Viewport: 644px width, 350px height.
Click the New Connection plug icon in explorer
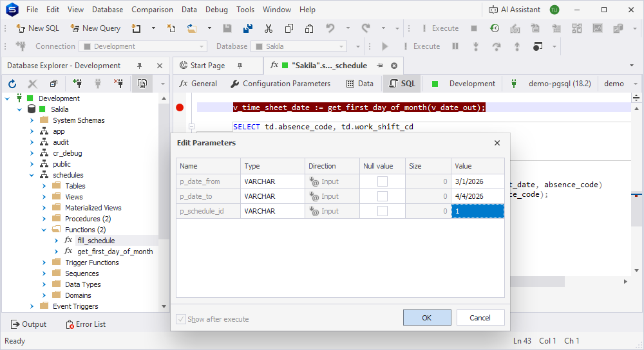click(x=77, y=84)
